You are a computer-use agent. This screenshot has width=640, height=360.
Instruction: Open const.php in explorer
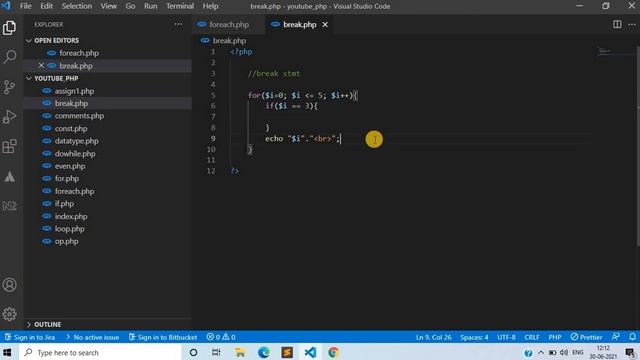(108, 128)
